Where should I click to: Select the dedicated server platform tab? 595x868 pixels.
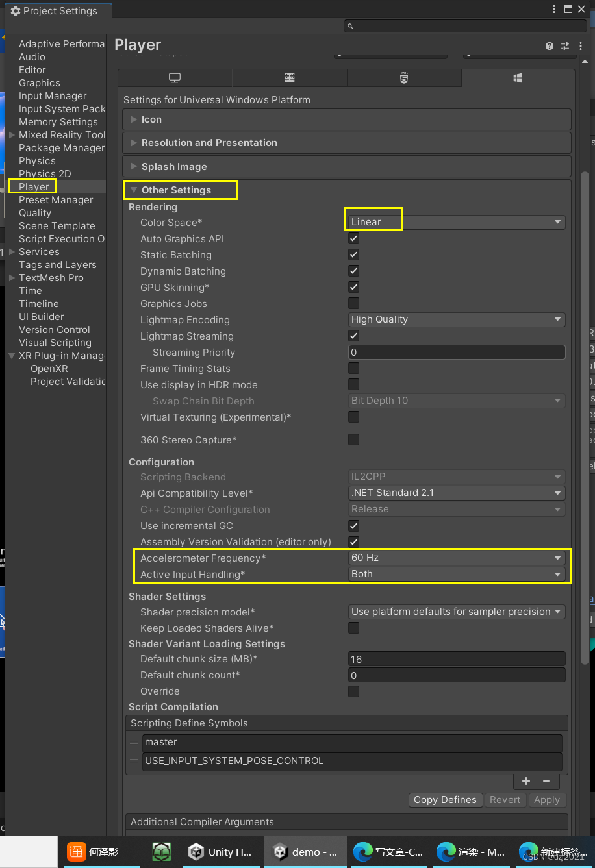tap(290, 78)
